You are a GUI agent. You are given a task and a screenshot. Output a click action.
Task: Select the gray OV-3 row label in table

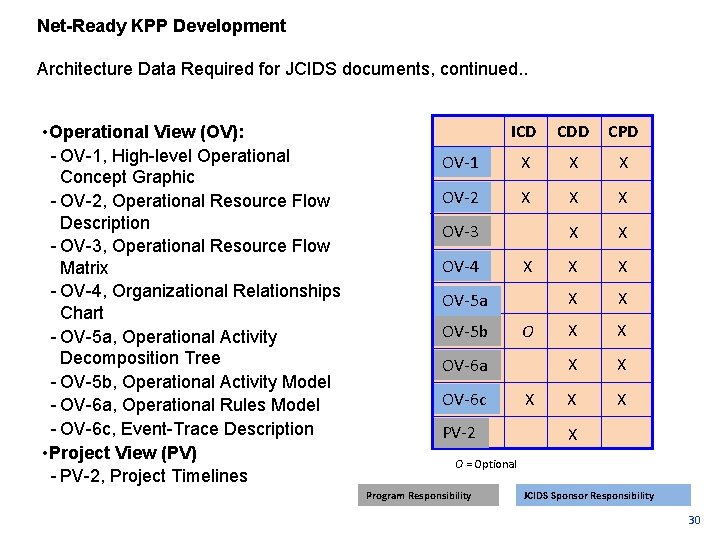[462, 231]
